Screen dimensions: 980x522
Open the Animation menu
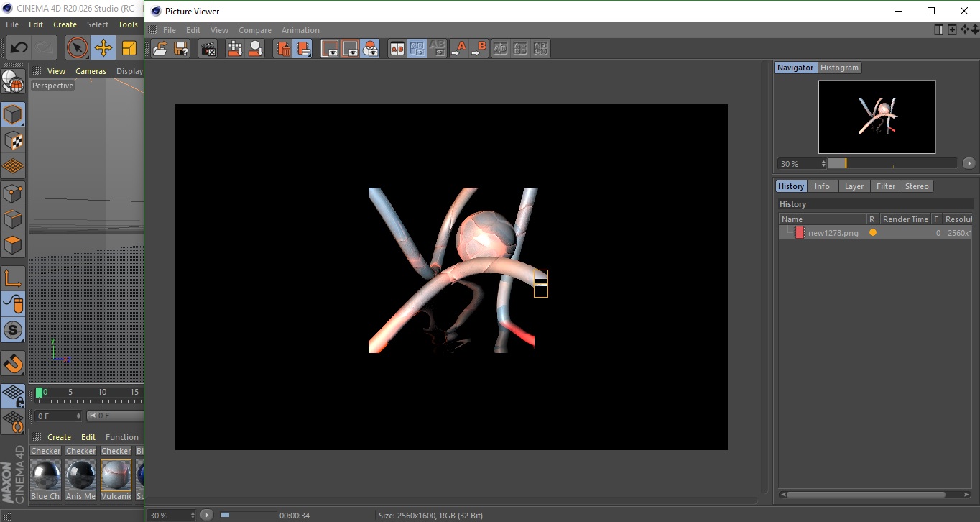pos(300,30)
